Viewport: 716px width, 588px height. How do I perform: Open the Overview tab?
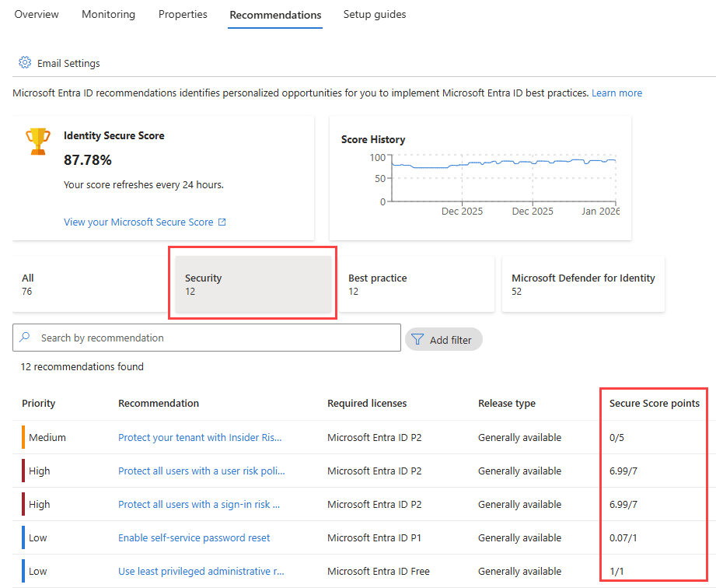point(37,15)
